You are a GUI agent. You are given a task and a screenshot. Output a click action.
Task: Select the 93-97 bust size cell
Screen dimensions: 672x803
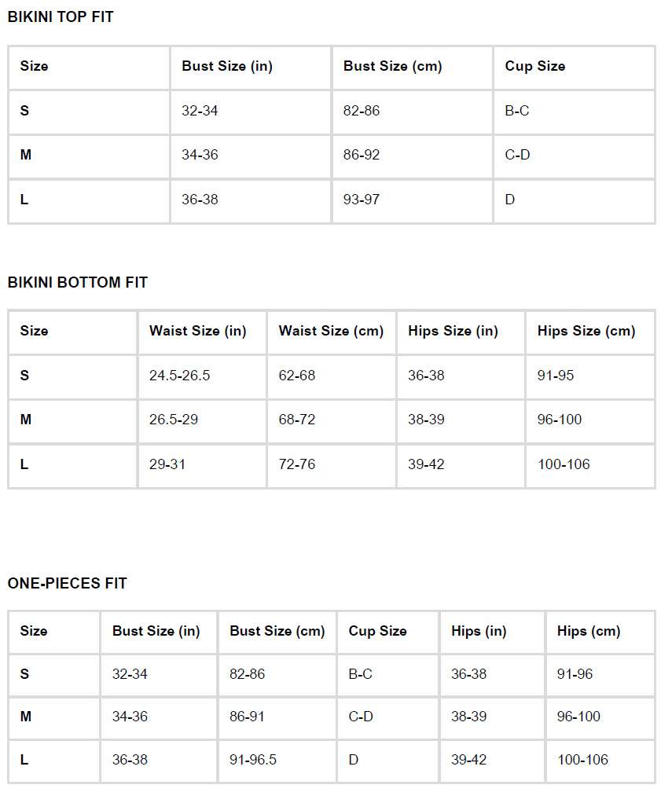tap(362, 200)
